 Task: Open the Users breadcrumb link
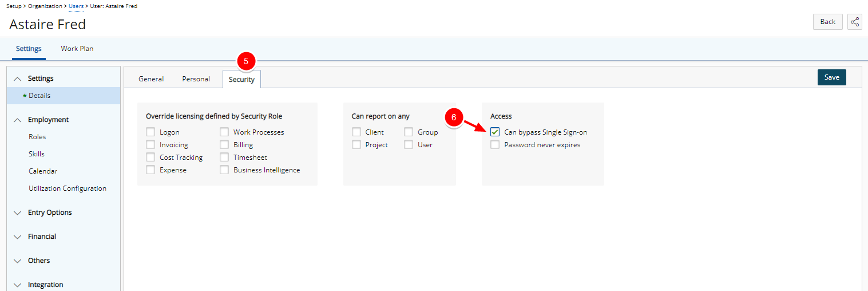pos(76,6)
